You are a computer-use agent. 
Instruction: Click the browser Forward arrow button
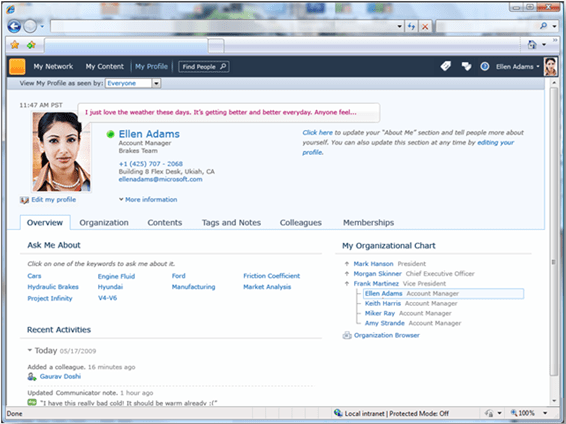click(x=30, y=26)
